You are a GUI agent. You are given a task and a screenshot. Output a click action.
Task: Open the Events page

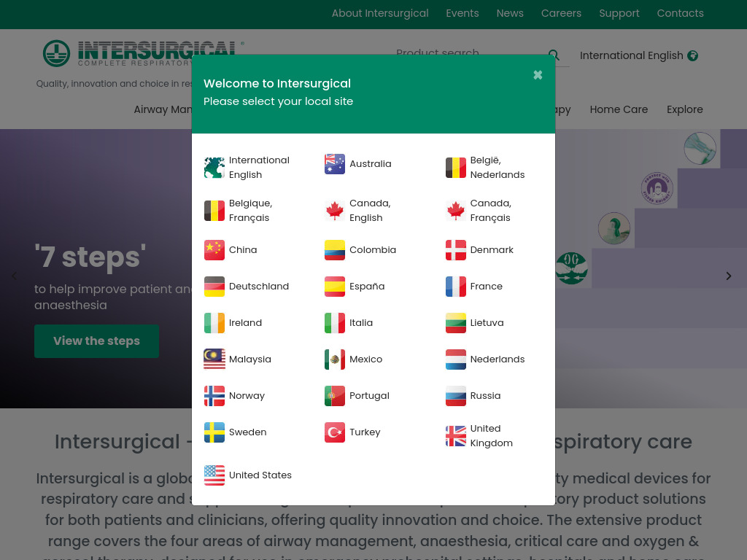click(x=462, y=13)
